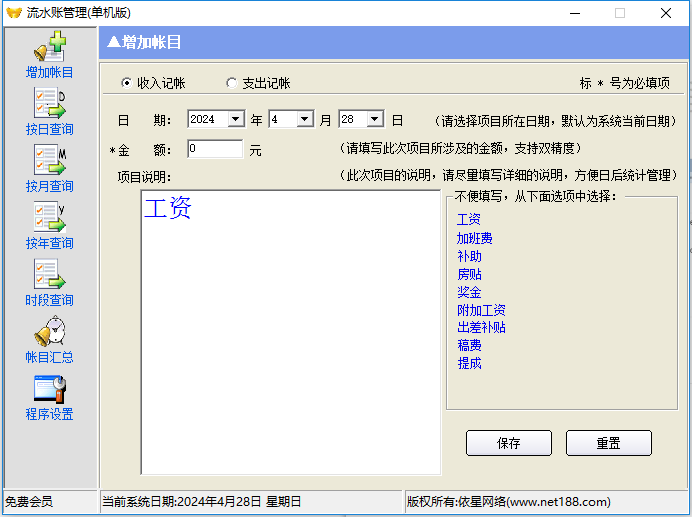The width and height of the screenshot is (692, 517).
Task: Expand the year dropdown showing 2024
Action: pyautogui.click(x=236, y=119)
